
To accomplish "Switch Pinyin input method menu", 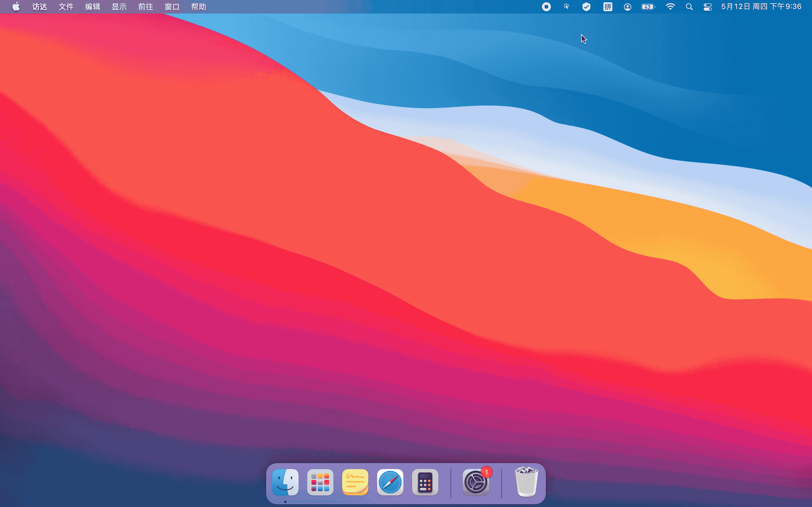I will point(608,7).
